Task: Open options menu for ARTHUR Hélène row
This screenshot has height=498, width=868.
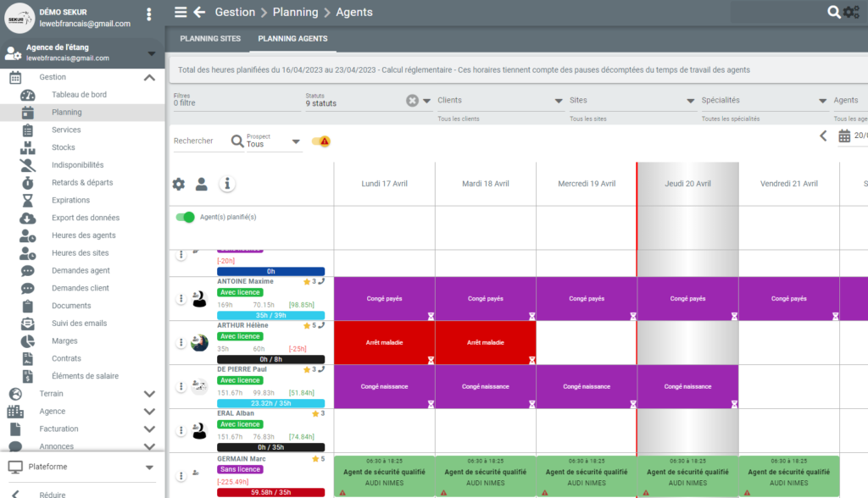Action: click(181, 342)
